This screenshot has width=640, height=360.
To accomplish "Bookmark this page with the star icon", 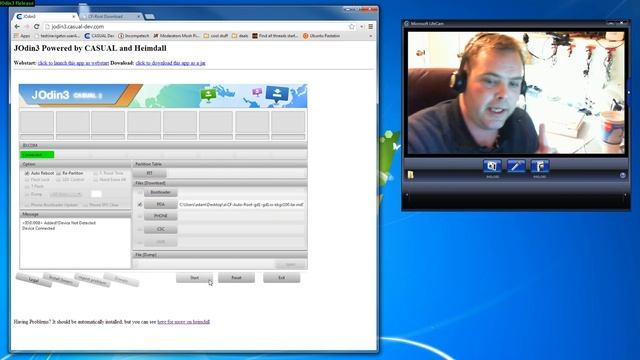I will pos(352,27).
